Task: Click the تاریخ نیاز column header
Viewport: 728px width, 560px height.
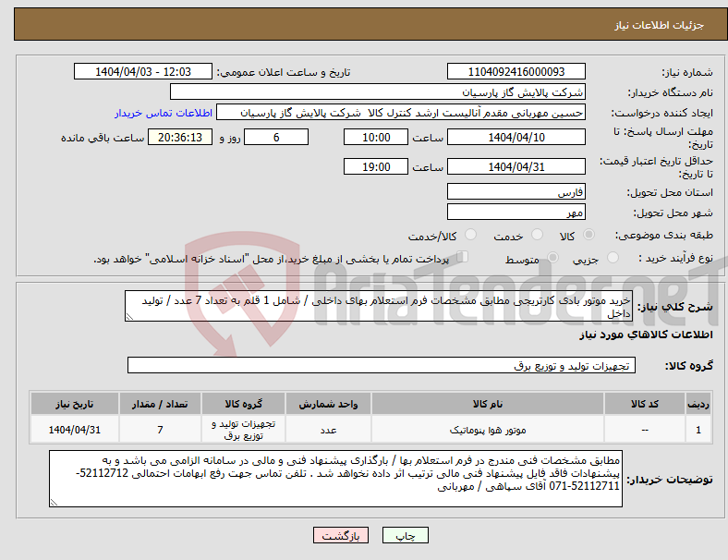Action: coord(74,404)
